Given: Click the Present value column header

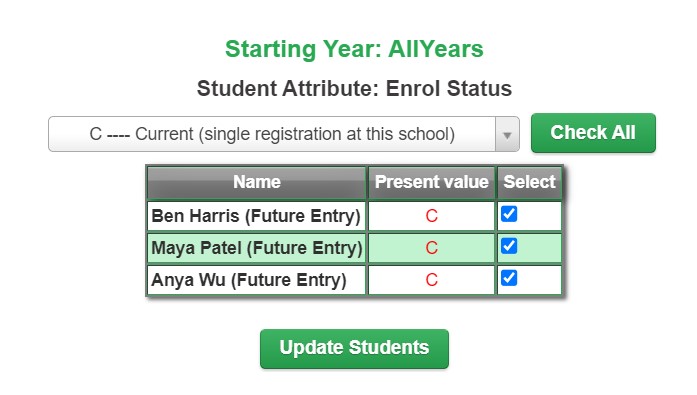Looking at the screenshot, I should [x=431, y=182].
